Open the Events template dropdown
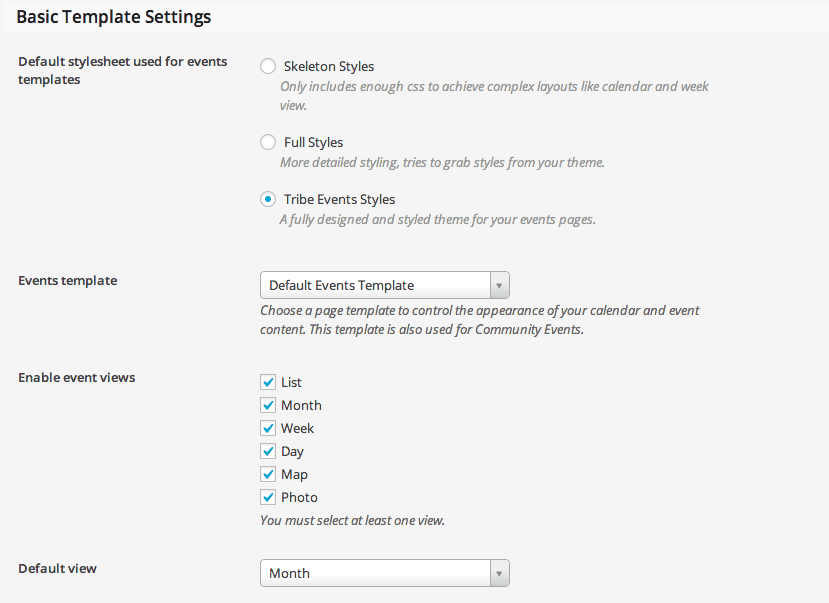Image resolution: width=829 pixels, height=603 pixels. [x=385, y=285]
